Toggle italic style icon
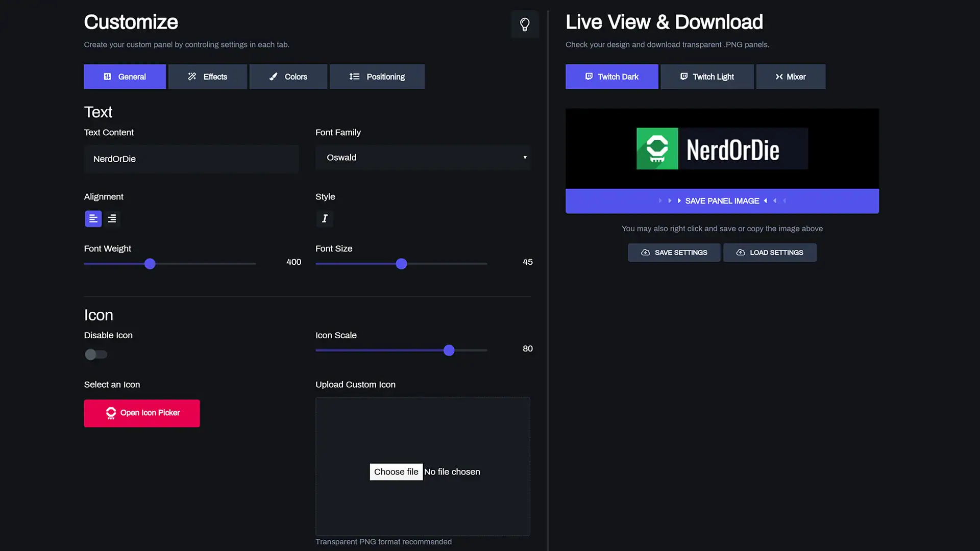The width and height of the screenshot is (980, 551). [x=325, y=218]
